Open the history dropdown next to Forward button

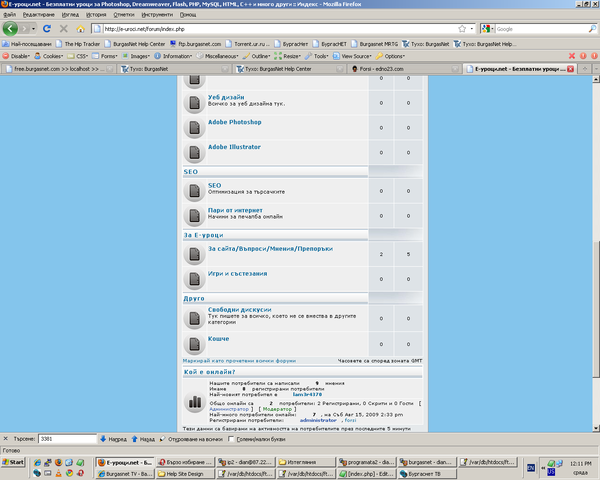(x=33, y=29)
